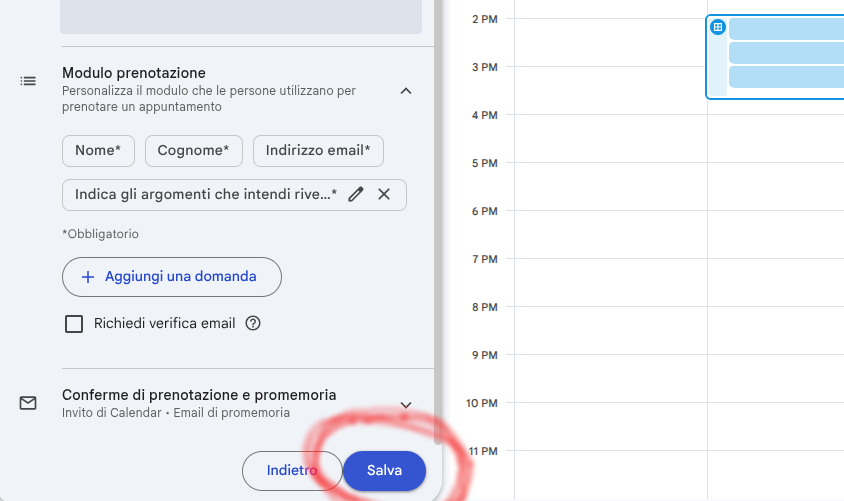Image resolution: width=844 pixels, height=501 pixels.
Task: Select the third appointment slot block
Action: 786,76
